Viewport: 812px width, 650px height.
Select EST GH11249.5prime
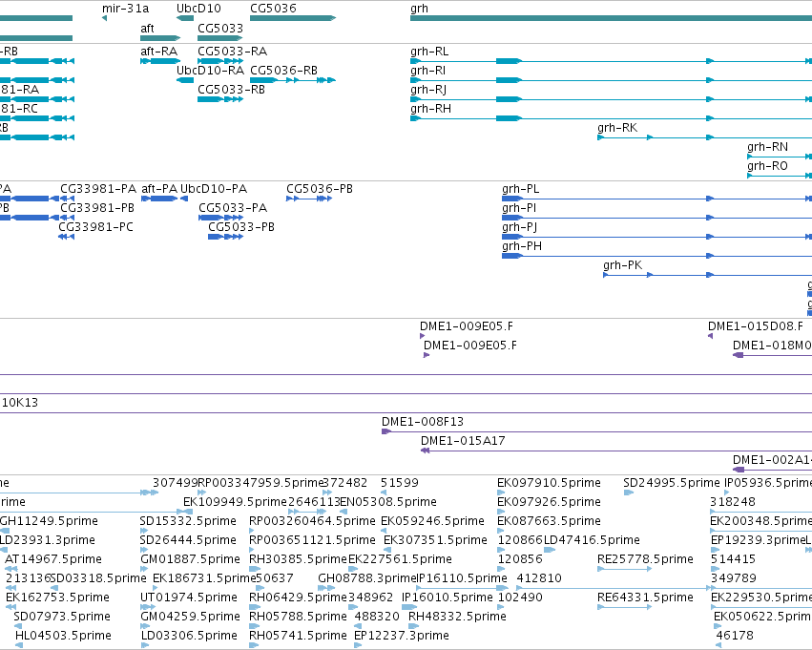pyautogui.click(x=49, y=521)
